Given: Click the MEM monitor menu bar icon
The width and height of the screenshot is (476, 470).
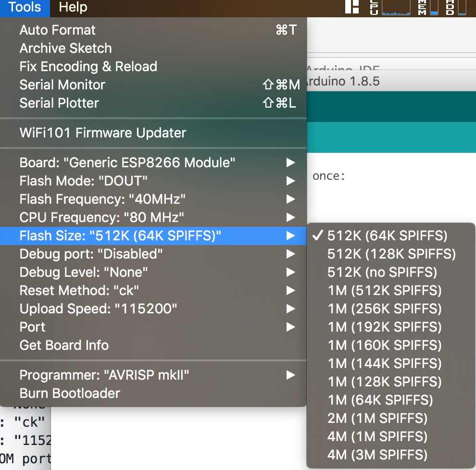Looking at the screenshot, I should pos(428,7).
